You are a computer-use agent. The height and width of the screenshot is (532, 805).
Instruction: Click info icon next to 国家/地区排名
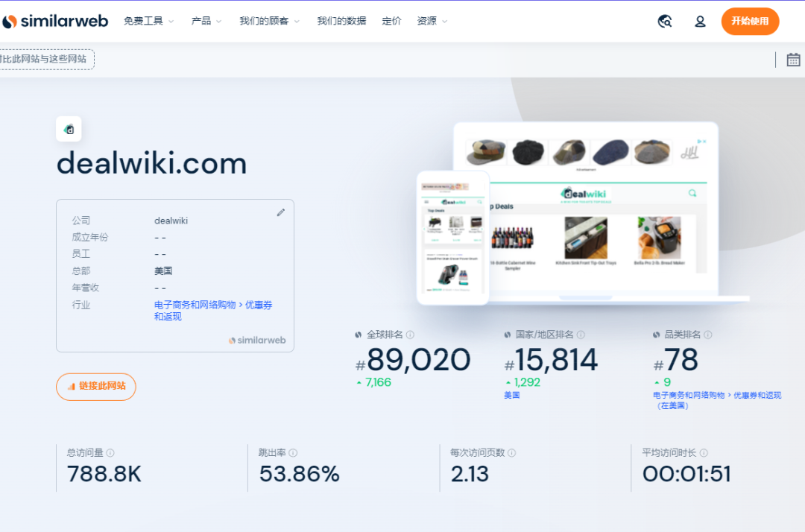(581, 335)
